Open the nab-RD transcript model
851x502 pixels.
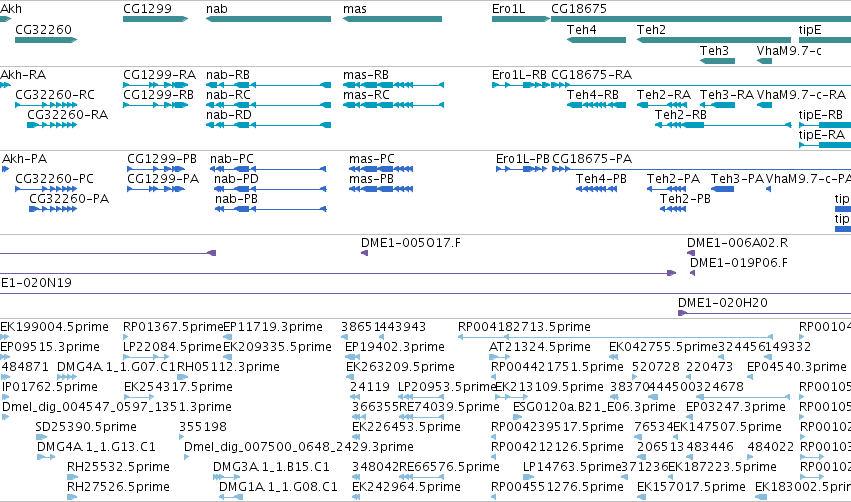[x=268, y=125]
